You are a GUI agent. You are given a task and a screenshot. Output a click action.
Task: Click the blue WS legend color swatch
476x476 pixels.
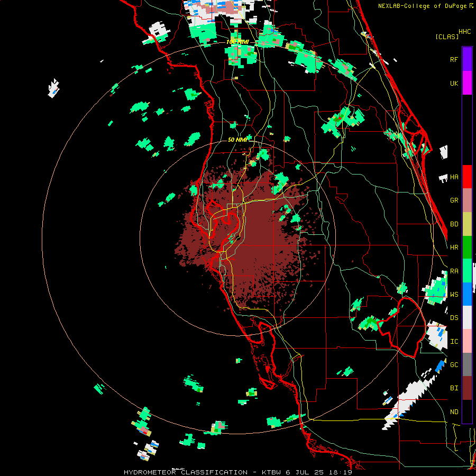467,294
